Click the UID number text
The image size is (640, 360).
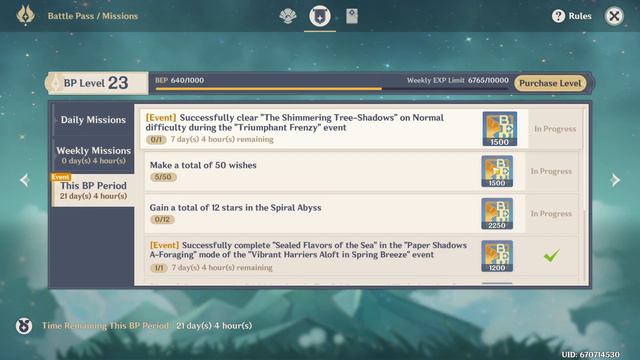coord(590,354)
